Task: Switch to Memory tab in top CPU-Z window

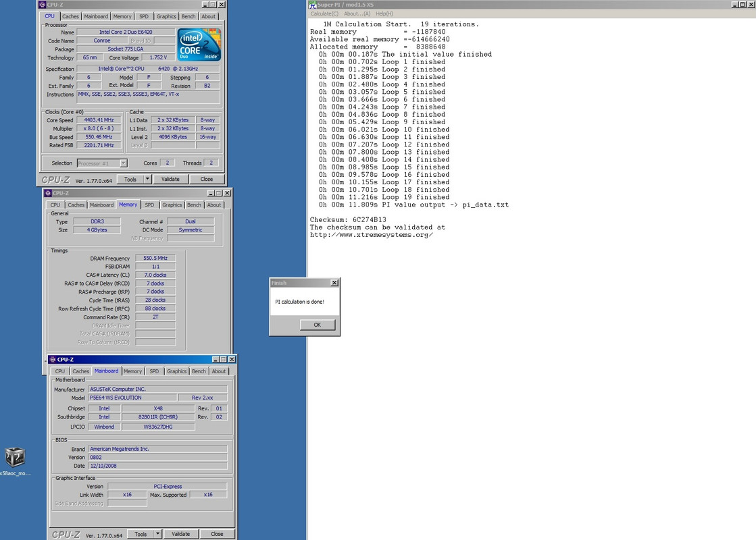Action: point(122,16)
